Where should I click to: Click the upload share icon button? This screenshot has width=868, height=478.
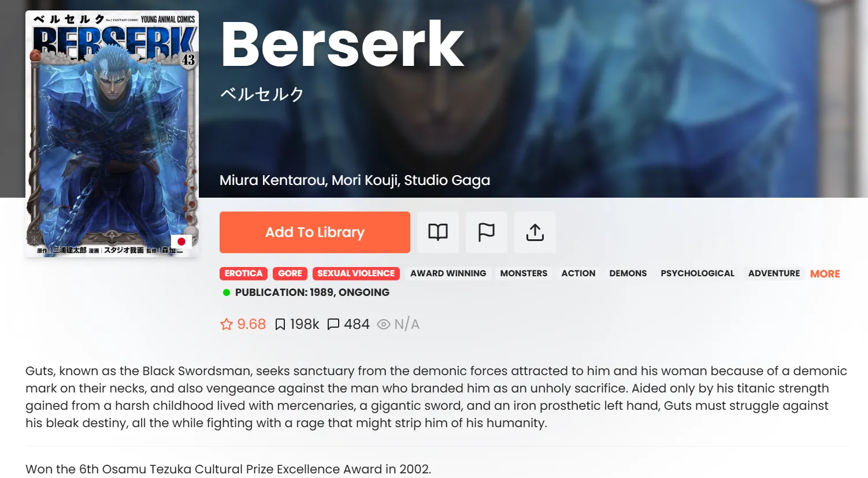point(535,232)
